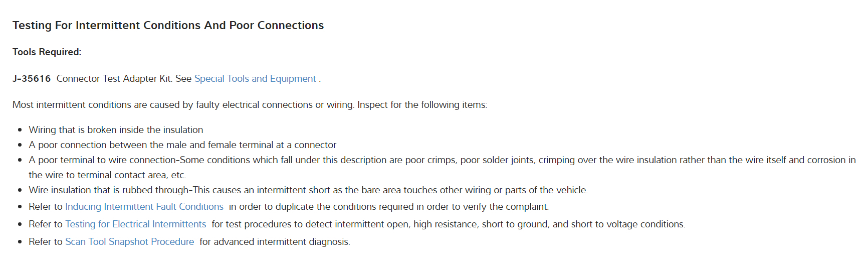Click the Connector Test Adapter Kit text
The height and width of the screenshot is (266, 868).
[x=114, y=79]
